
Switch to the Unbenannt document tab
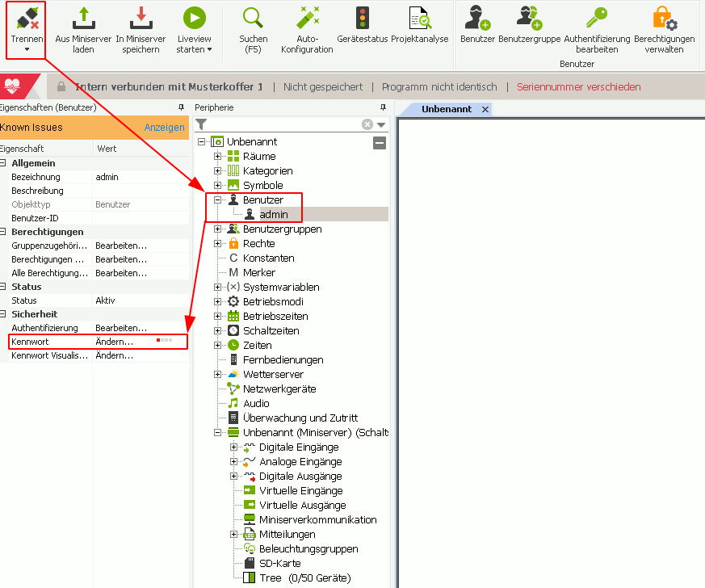(447, 109)
